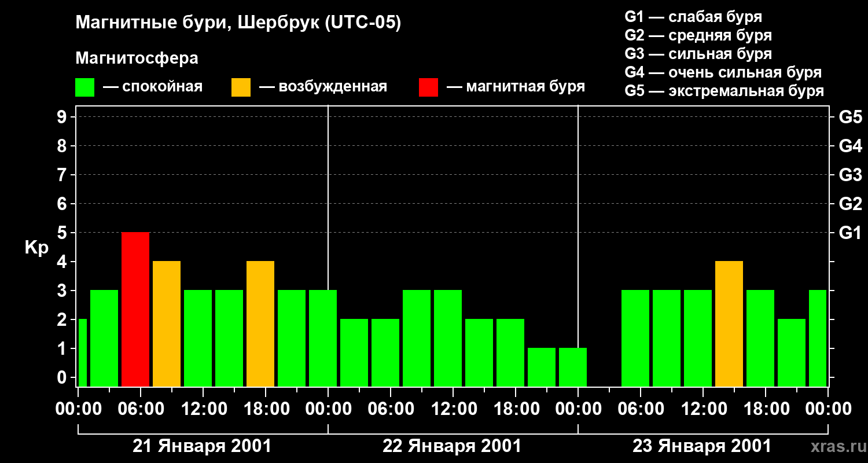Click the 'G1' label on the right axis
Viewport: 868px width, 463px height.
point(851,233)
